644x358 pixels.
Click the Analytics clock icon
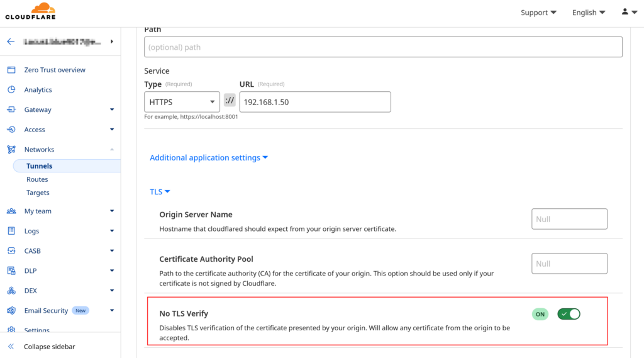[11, 89]
